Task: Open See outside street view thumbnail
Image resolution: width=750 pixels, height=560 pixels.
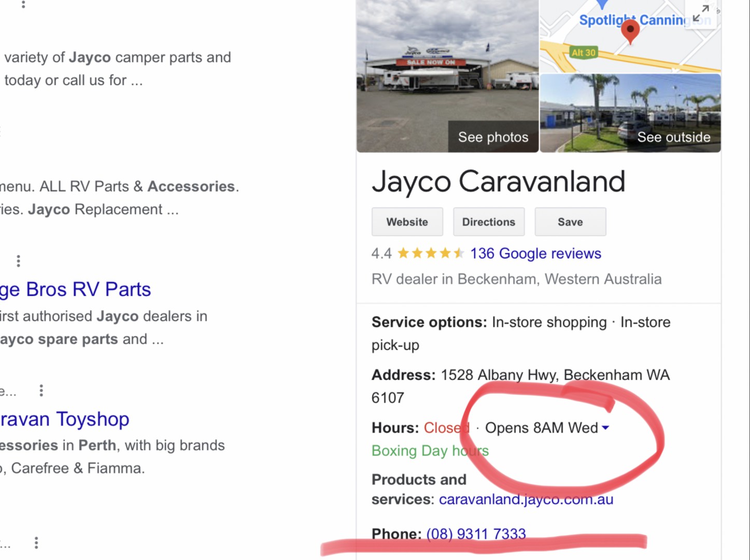Action: 630,113
